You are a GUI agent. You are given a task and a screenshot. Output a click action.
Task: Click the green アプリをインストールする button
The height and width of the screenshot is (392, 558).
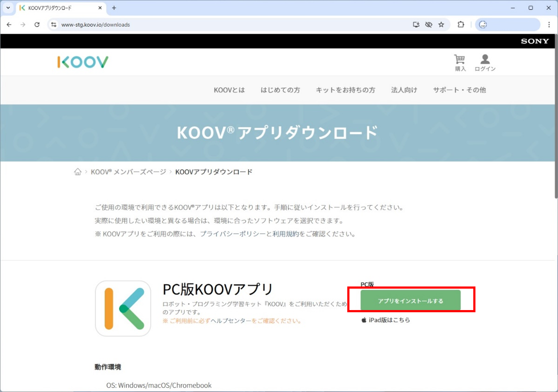click(410, 300)
